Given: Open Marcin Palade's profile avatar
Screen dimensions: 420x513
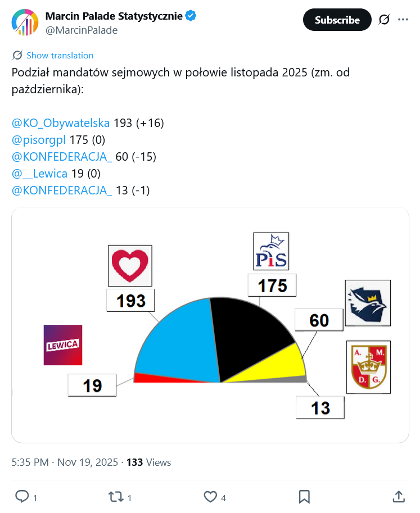Looking at the screenshot, I should (25, 22).
